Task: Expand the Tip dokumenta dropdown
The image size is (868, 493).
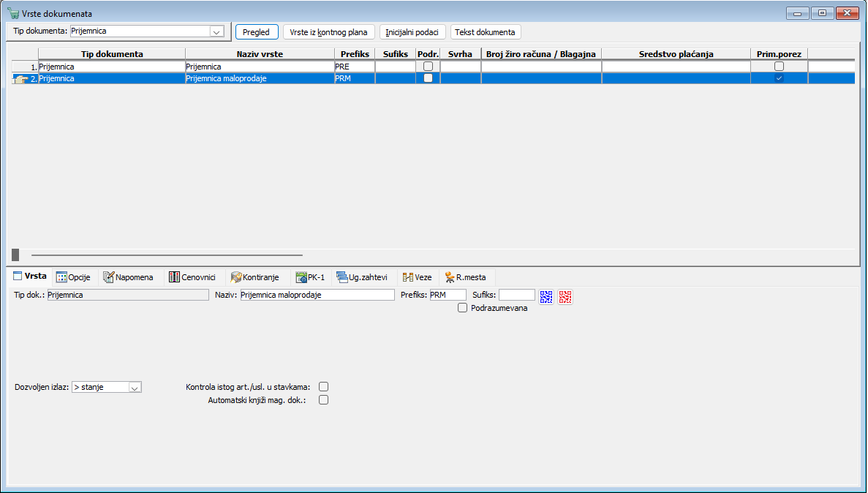Action: [216, 31]
